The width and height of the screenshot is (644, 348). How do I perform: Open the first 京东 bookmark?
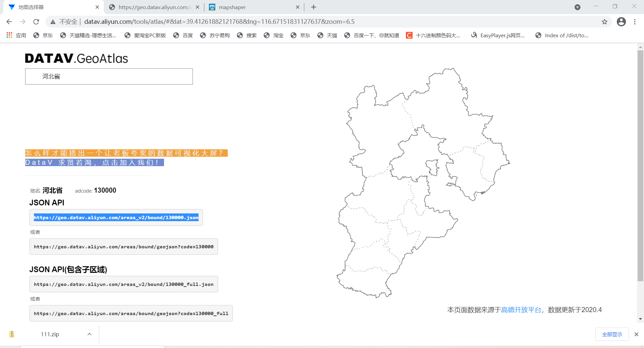[x=43, y=35]
